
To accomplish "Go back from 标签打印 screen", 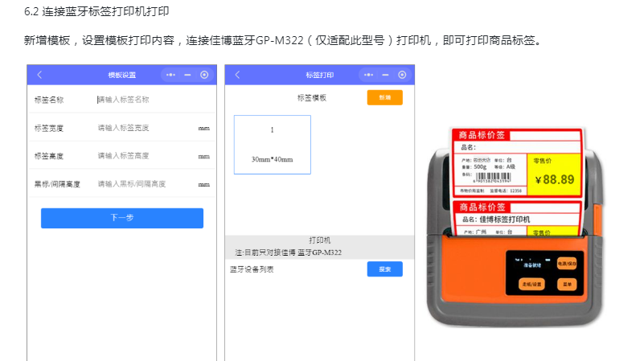I will [237, 75].
